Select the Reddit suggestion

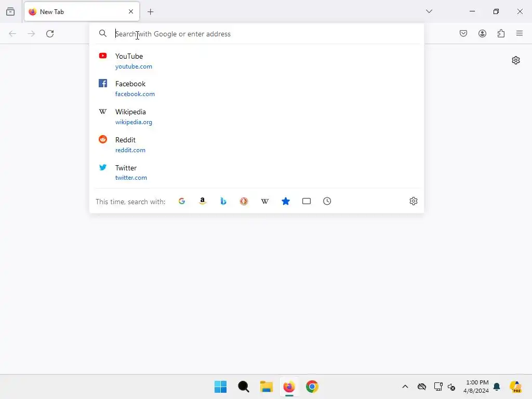257,144
